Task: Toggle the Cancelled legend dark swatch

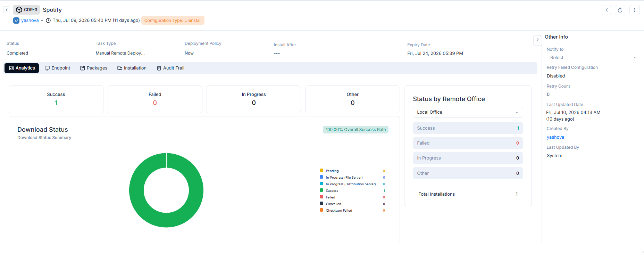Action: (321, 204)
